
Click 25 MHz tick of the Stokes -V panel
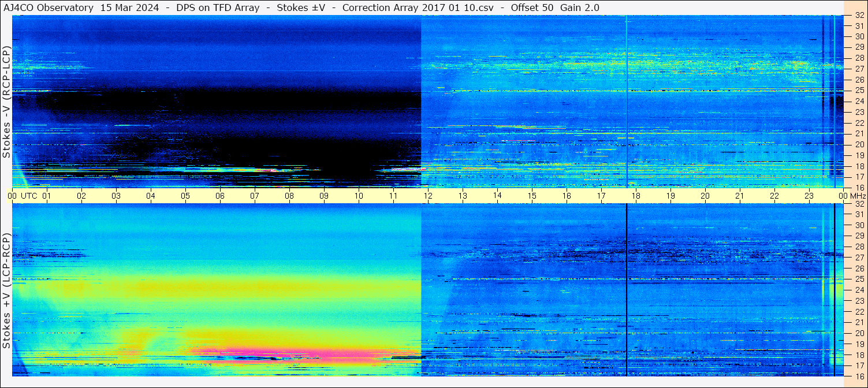pyautogui.click(x=859, y=90)
